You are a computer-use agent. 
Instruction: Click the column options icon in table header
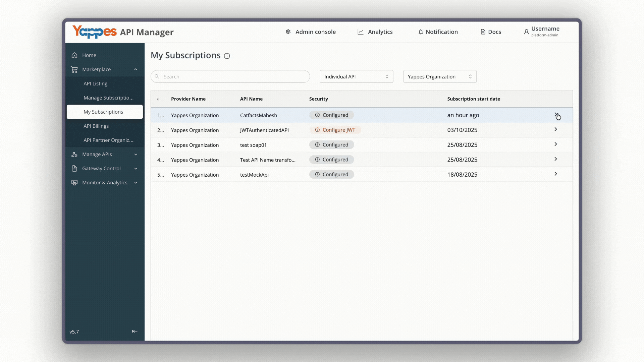pyautogui.click(x=158, y=99)
